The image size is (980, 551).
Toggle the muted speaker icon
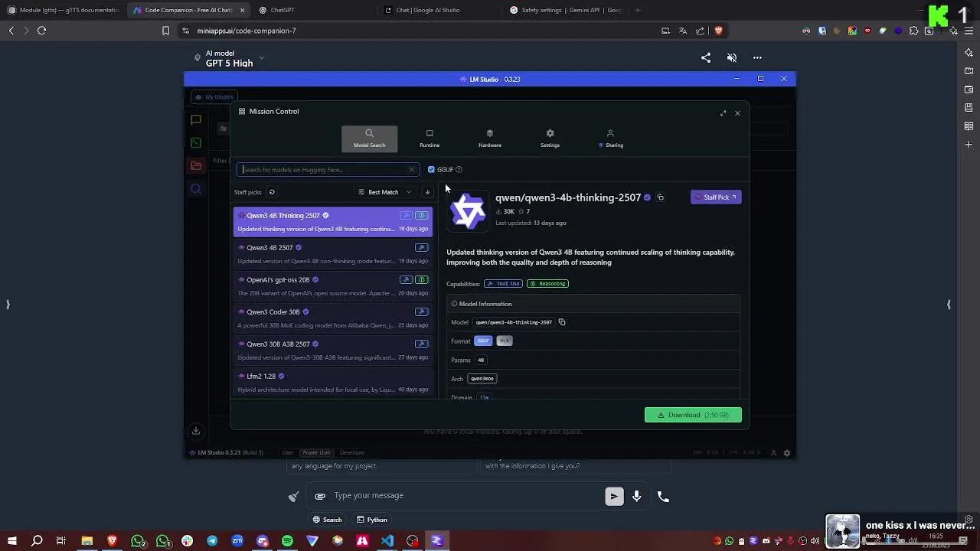(x=732, y=57)
